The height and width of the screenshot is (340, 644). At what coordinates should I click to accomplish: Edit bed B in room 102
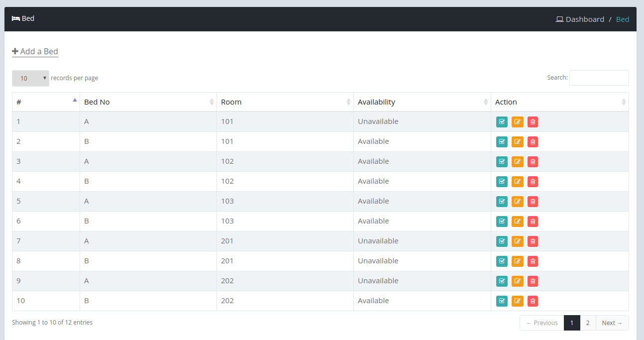(x=517, y=182)
